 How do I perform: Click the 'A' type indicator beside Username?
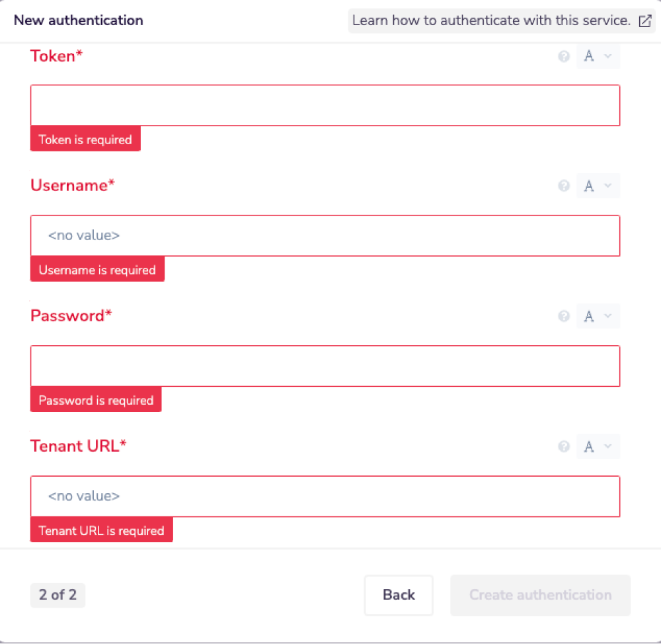[x=589, y=186]
